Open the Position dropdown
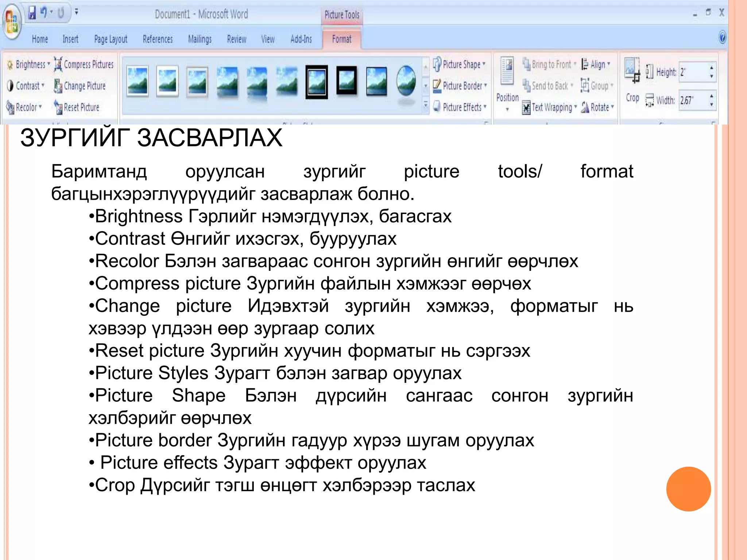 tap(507, 84)
